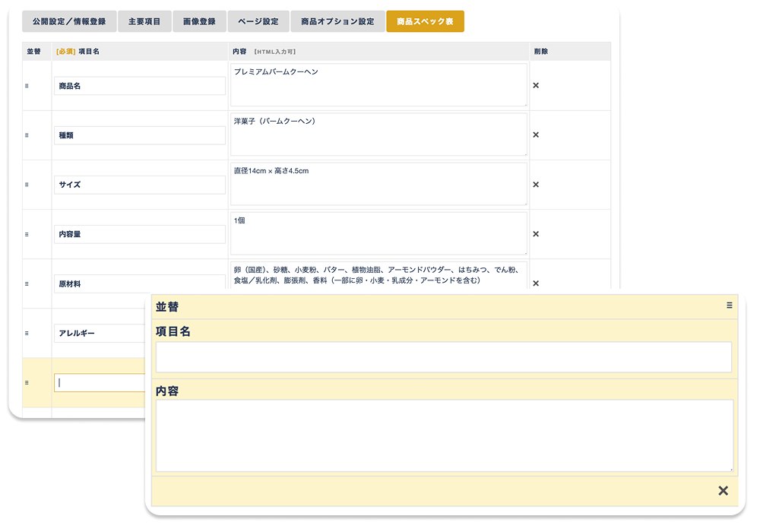Click the 項目名 input in yellow popup
760x532 pixels.
[443, 357]
